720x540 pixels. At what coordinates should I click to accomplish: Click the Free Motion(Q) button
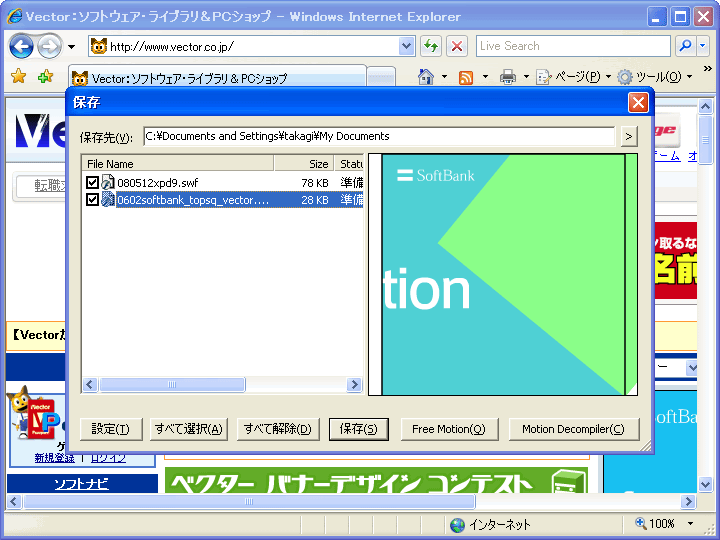(x=449, y=429)
